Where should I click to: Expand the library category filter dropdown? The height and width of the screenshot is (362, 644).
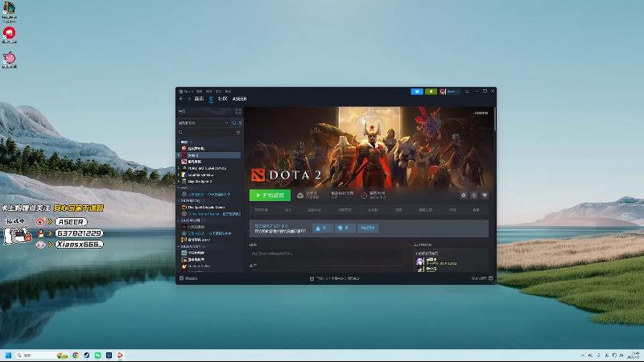(x=204, y=123)
